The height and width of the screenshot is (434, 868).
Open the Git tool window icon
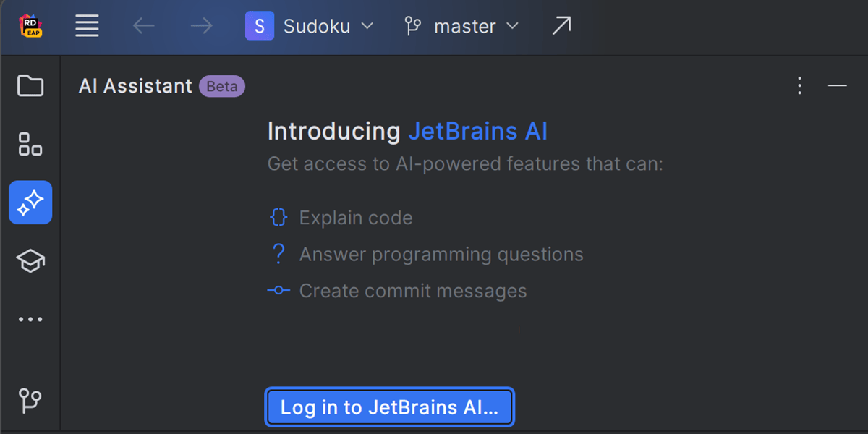pyautogui.click(x=30, y=399)
